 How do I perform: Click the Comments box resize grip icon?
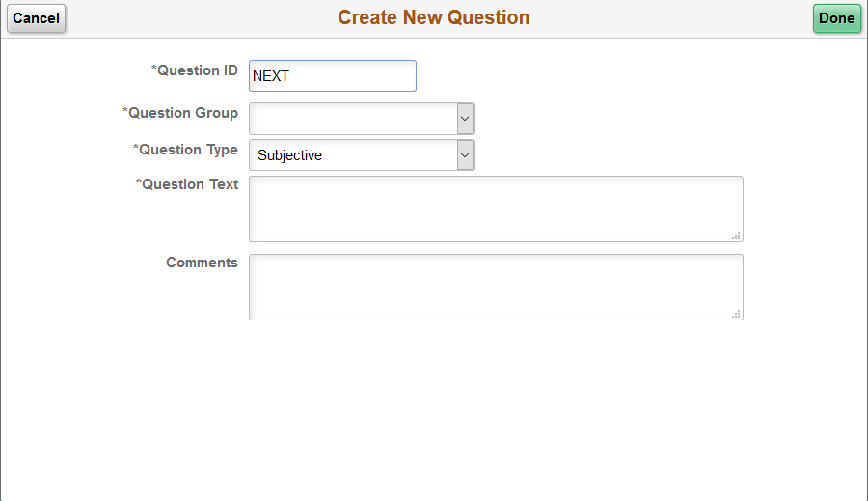tap(736, 315)
